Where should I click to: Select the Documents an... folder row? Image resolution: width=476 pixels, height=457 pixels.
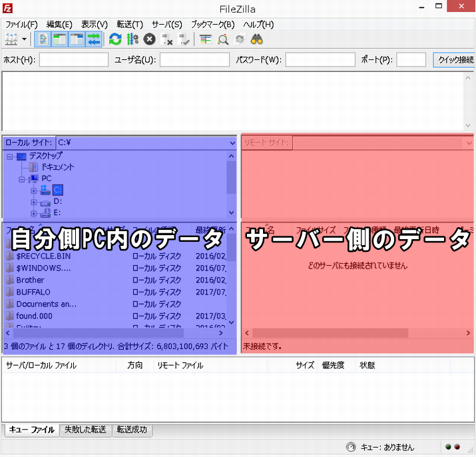[115, 304]
